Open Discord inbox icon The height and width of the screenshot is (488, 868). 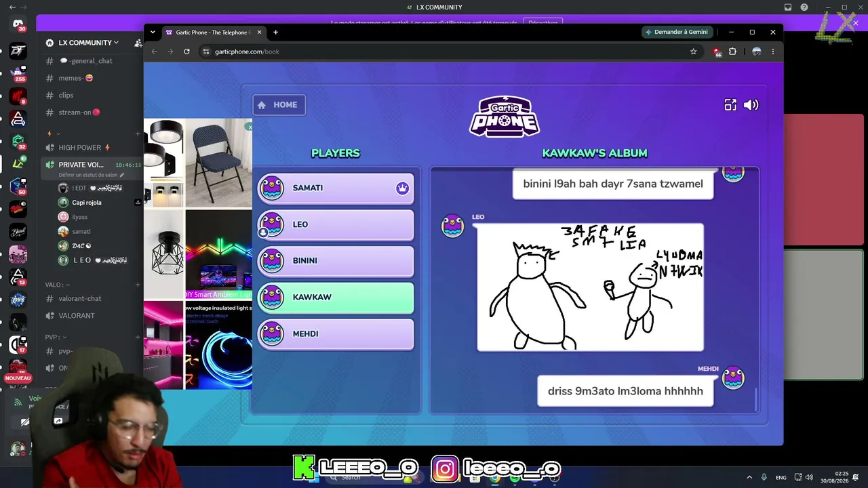click(788, 7)
